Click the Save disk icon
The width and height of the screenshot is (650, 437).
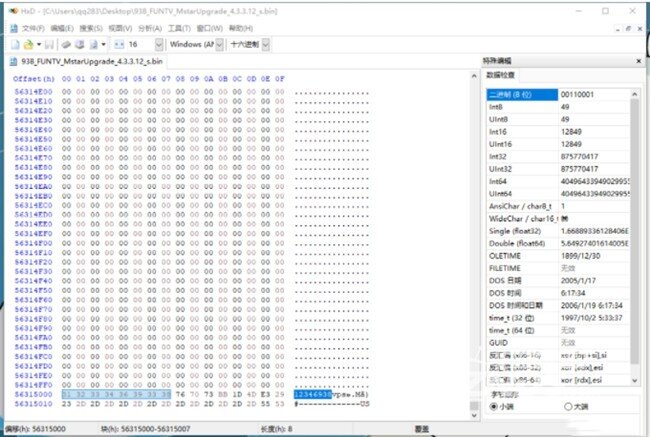click(50, 45)
